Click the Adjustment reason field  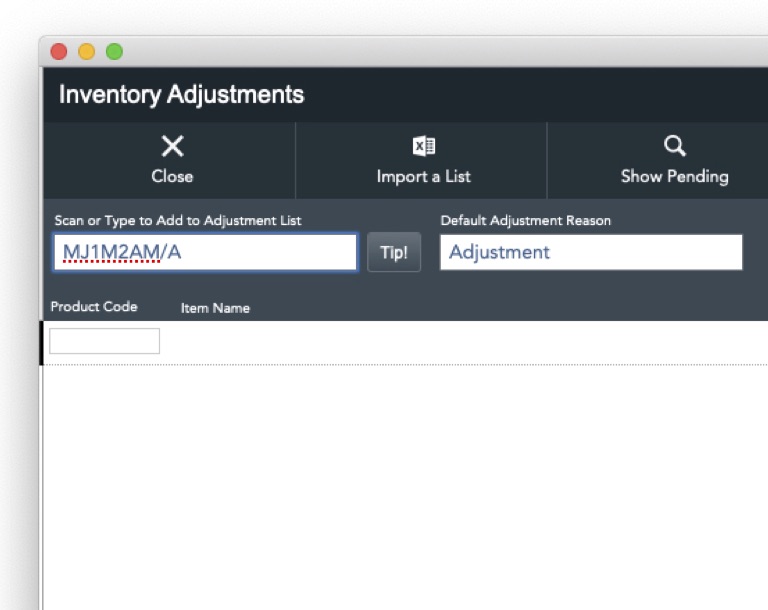point(591,252)
